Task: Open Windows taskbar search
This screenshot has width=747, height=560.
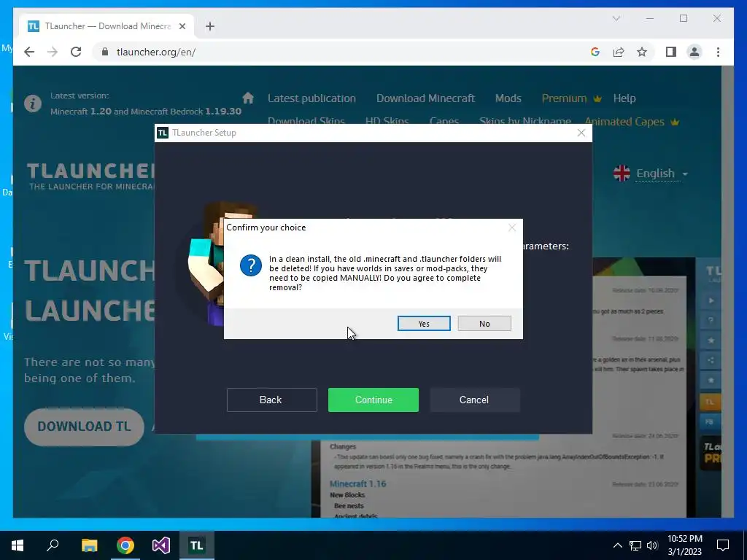Action: pyautogui.click(x=53, y=545)
